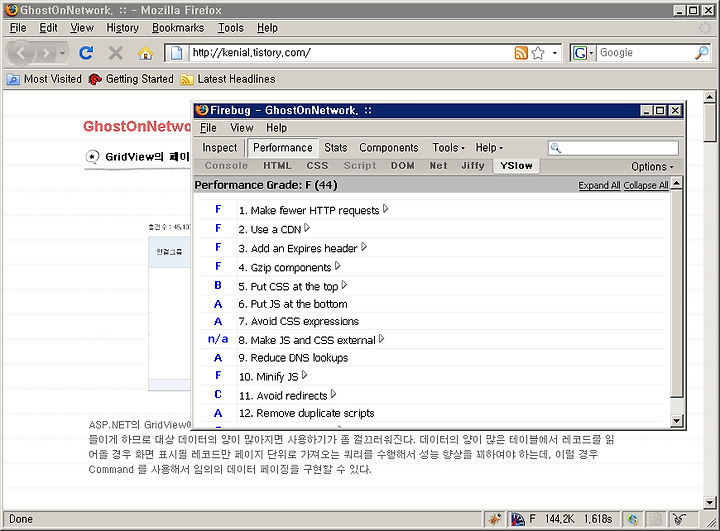Image resolution: width=720 pixels, height=531 pixels.
Task: Expand rule 2 Use a CDN
Action: pyautogui.click(x=307, y=228)
